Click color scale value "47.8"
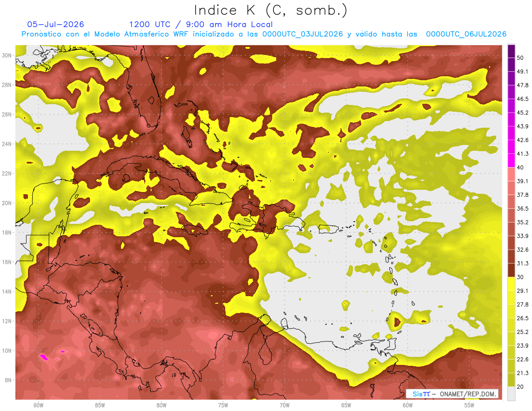Viewport: 532px width, 411px height. tap(523, 85)
